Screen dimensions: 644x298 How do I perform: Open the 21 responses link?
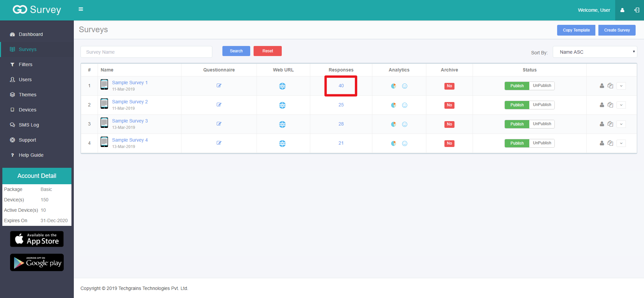pos(341,143)
